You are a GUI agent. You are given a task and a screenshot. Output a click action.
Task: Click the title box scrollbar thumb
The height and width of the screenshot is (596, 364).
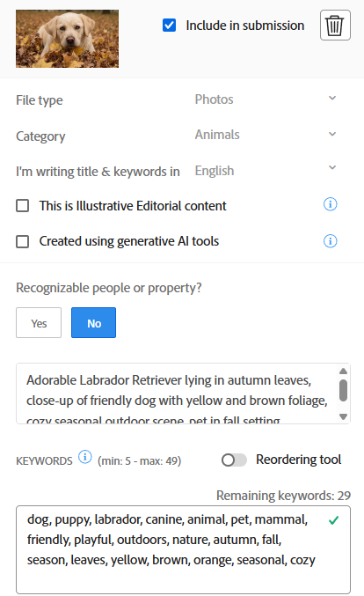pyautogui.click(x=344, y=390)
